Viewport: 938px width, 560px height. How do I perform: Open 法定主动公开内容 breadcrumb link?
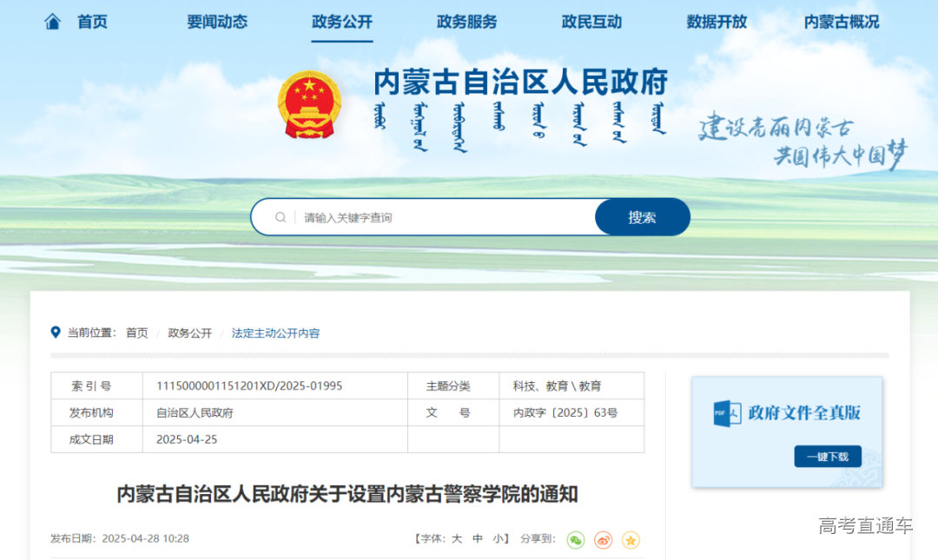coord(275,333)
